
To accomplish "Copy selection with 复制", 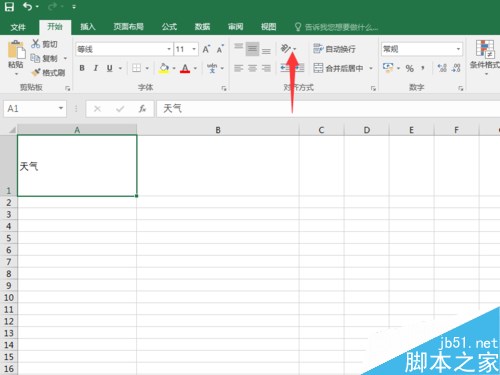I will click(x=44, y=58).
